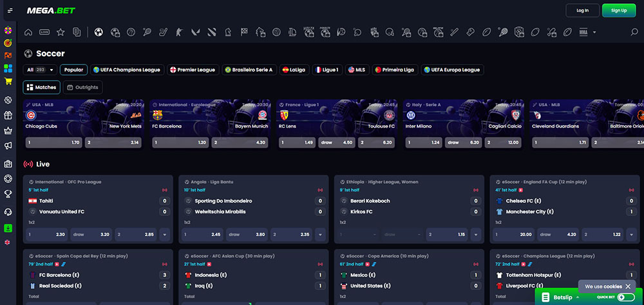This screenshot has width=644, height=305.
Task: Expand more markets for Tahiti match
Action: coord(165,235)
